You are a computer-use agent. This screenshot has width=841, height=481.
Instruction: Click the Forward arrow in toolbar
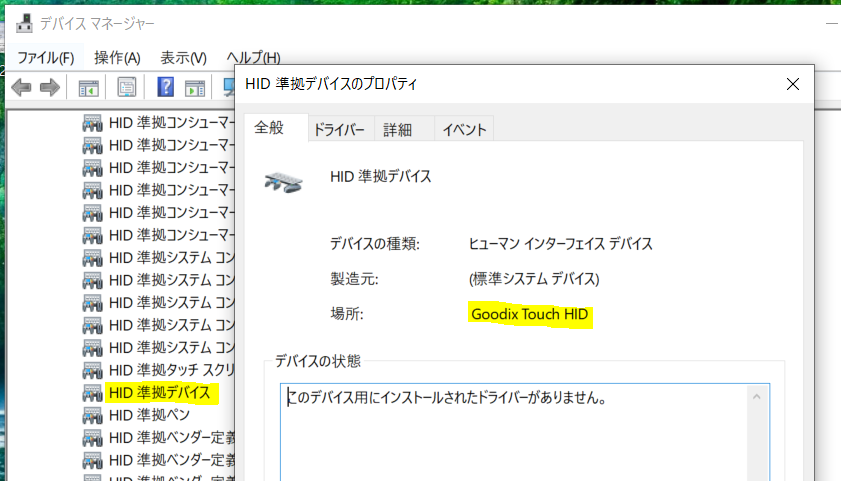tap(50, 87)
